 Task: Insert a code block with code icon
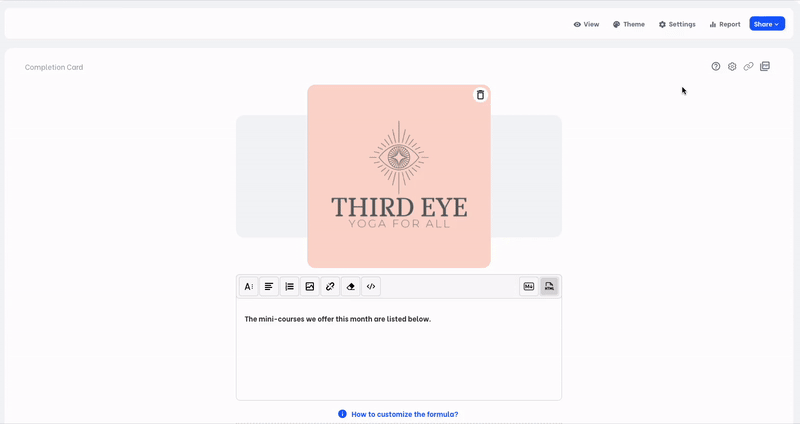[371, 287]
